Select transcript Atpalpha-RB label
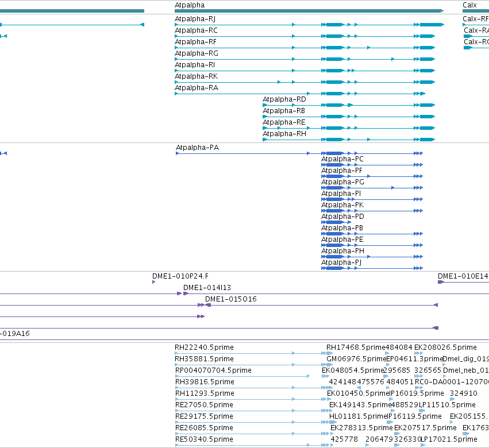The width and height of the screenshot is (489, 448). 284,111
